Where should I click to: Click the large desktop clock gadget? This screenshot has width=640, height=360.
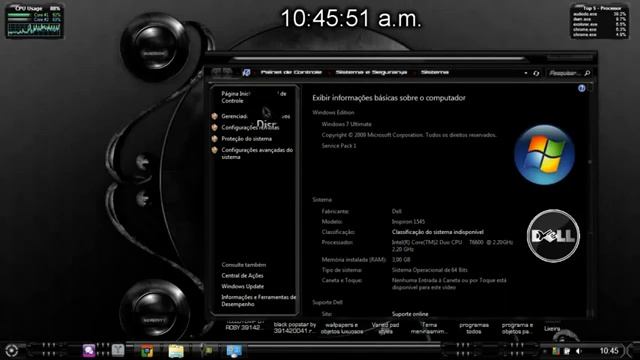(351, 19)
